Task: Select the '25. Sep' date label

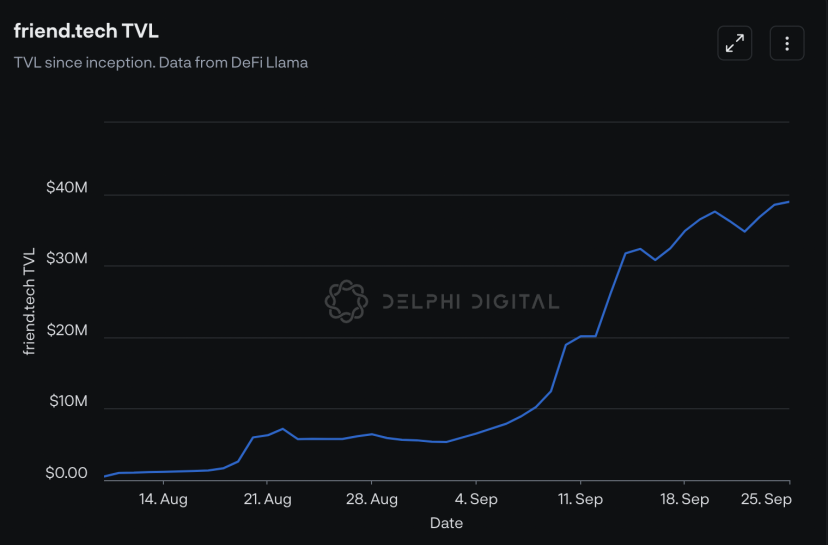Action: [766, 499]
